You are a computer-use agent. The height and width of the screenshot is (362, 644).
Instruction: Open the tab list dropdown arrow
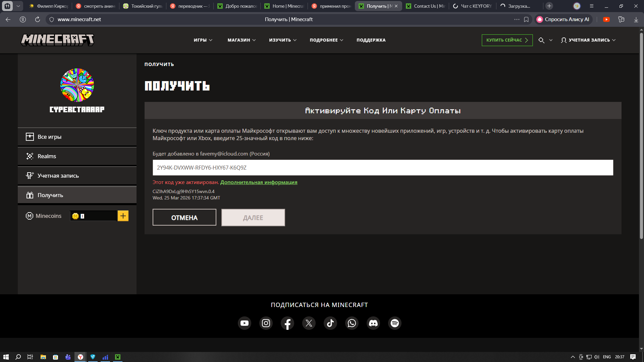pos(18,6)
